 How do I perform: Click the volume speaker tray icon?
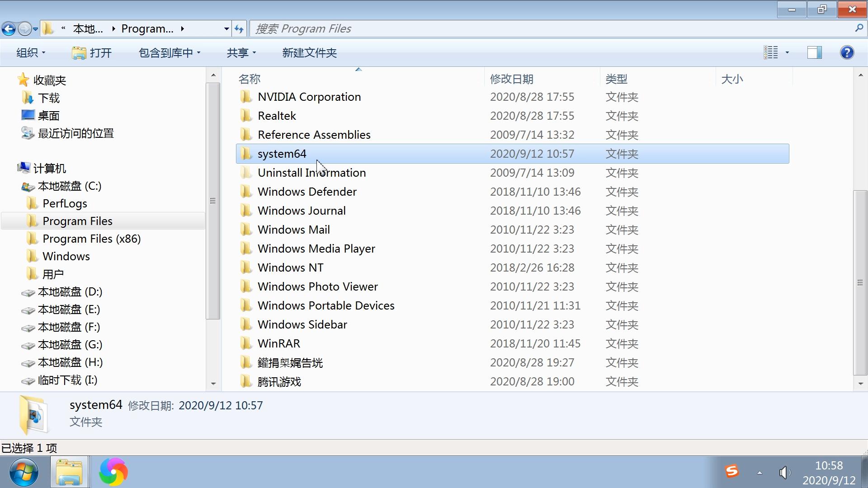coord(784,473)
